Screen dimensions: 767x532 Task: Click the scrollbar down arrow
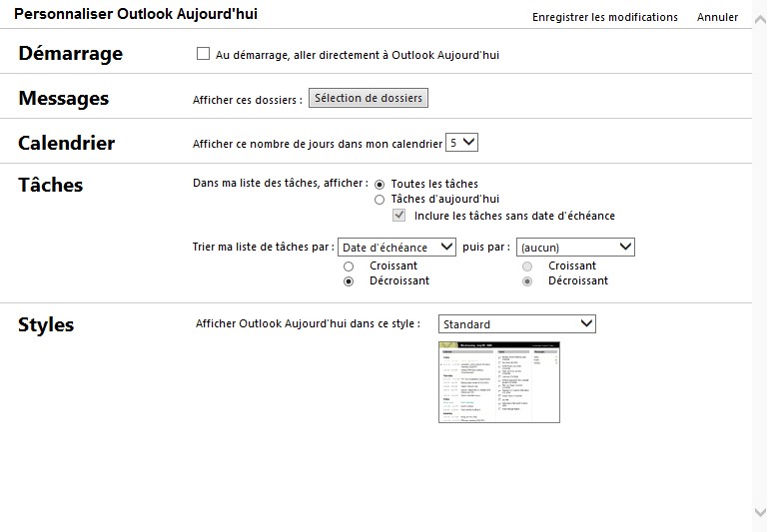[x=760, y=512]
